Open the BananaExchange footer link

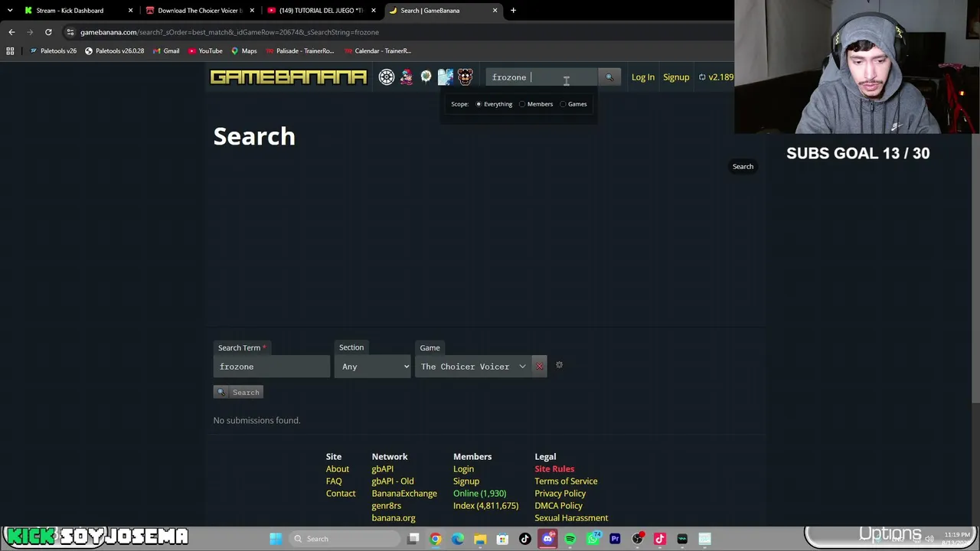point(404,494)
